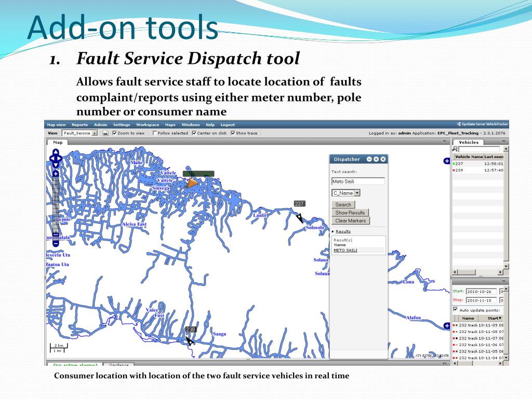Expand the Dispatcher panel with plus icon
Screen dimensions: 532x399
376,159
